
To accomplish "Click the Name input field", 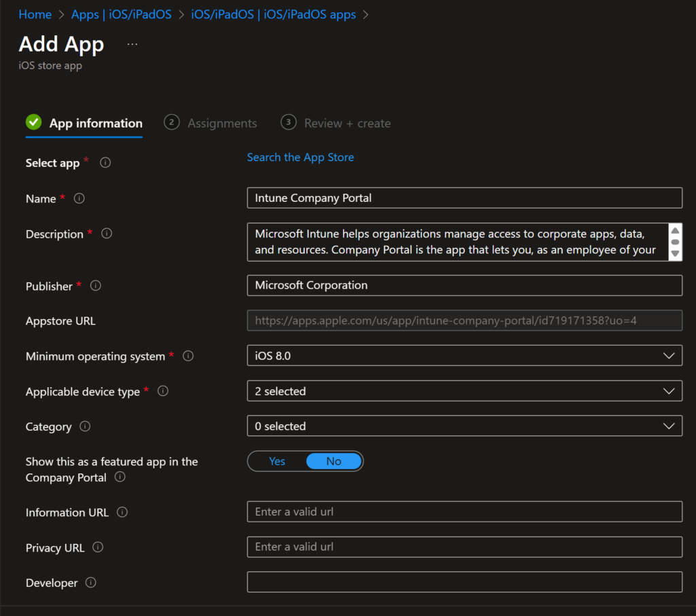I will [x=464, y=198].
